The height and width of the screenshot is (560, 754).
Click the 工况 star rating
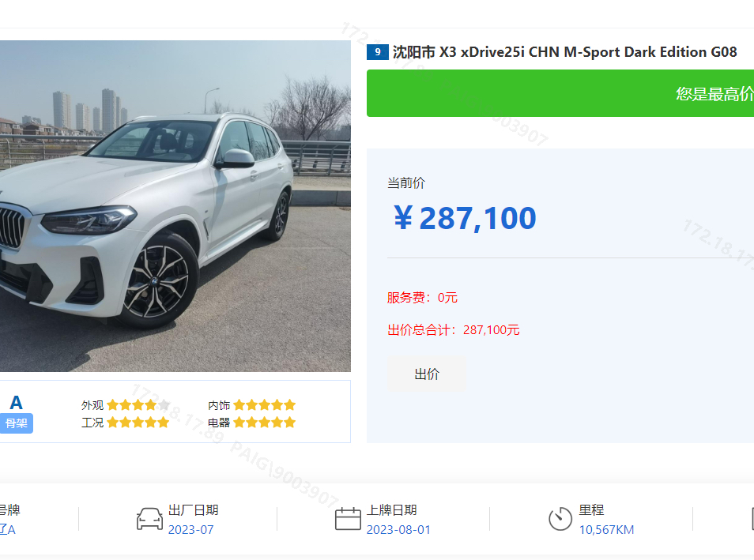coord(138,423)
